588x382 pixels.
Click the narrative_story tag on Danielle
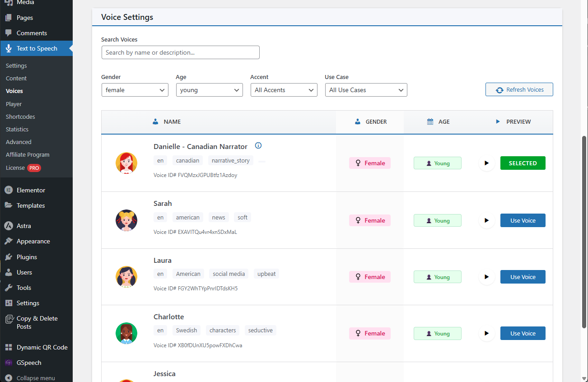[x=231, y=160]
